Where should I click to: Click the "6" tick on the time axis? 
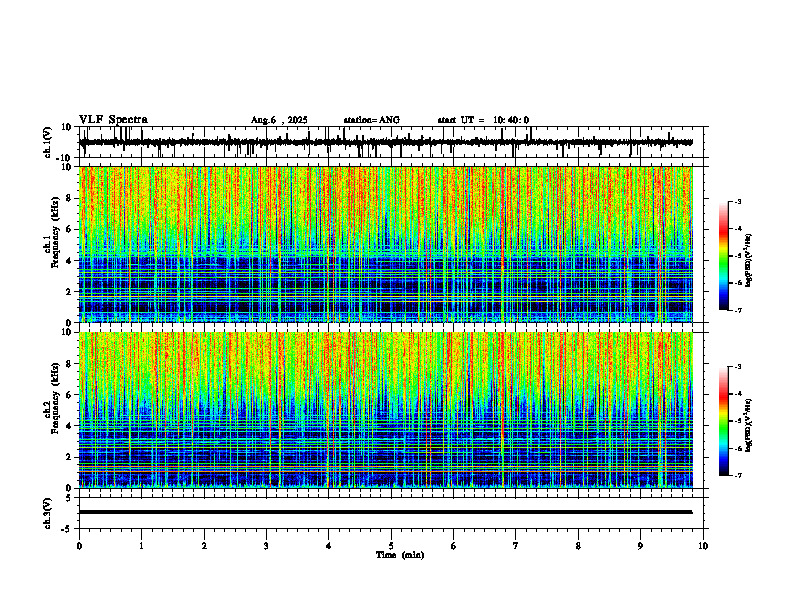coord(454,546)
